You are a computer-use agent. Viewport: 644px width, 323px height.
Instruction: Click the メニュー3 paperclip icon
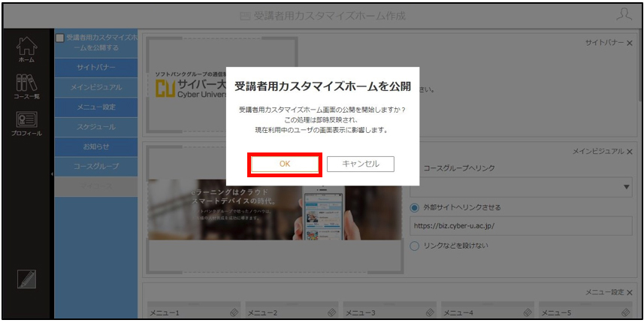pos(430,312)
